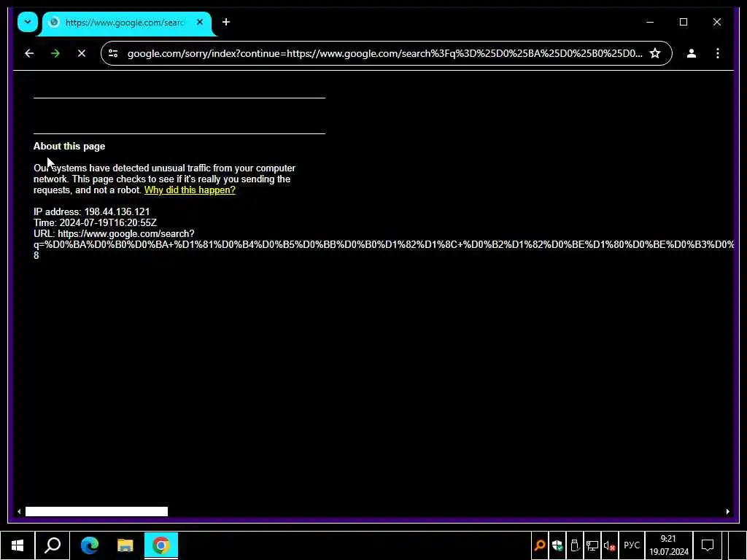The image size is (747, 560).
Task: Click the 'About this page' heading
Action: (x=69, y=146)
